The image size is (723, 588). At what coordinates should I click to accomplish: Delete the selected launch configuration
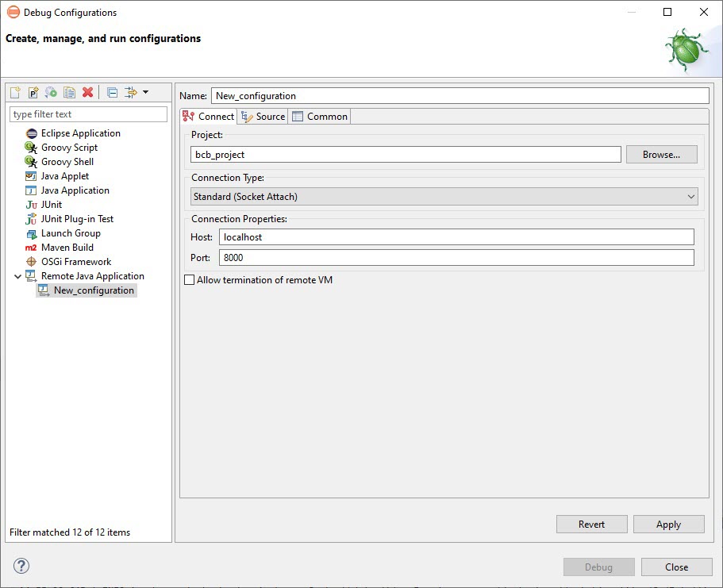87,92
